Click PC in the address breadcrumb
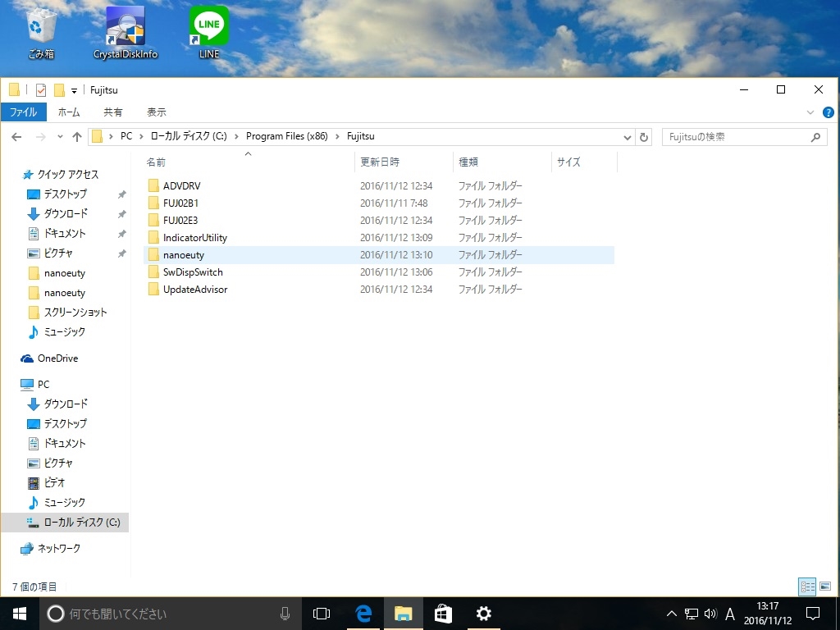 [126, 136]
